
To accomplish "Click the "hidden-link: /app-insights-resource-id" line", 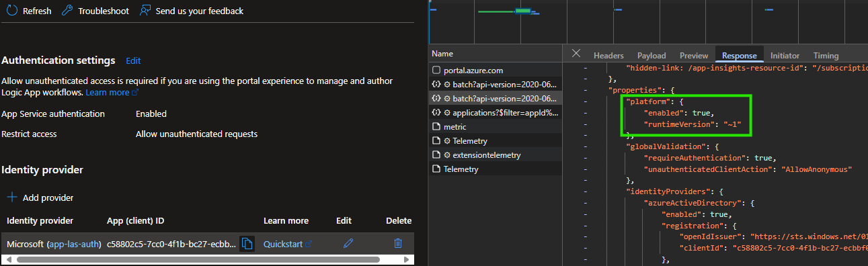I will pyautogui.click(x=746, y=67).
